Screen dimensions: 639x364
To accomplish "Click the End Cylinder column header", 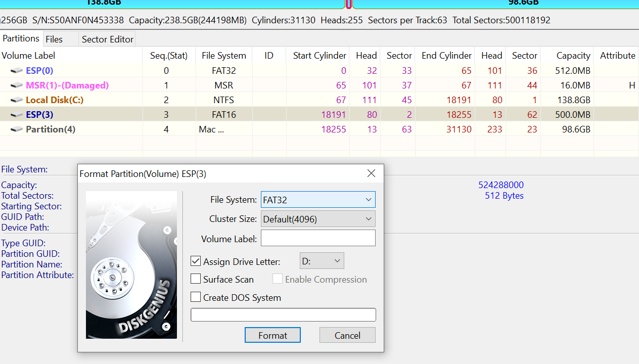I will coord(445,56).
